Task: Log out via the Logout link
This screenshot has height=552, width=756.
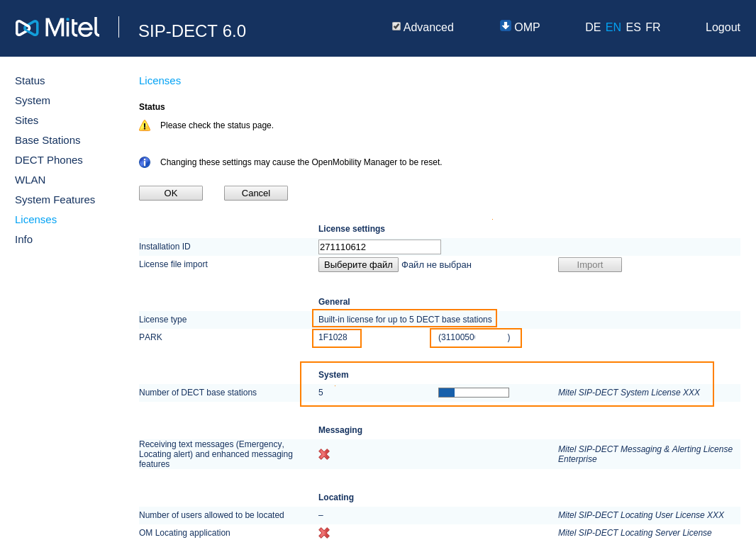Action: [x=723, y=28]
